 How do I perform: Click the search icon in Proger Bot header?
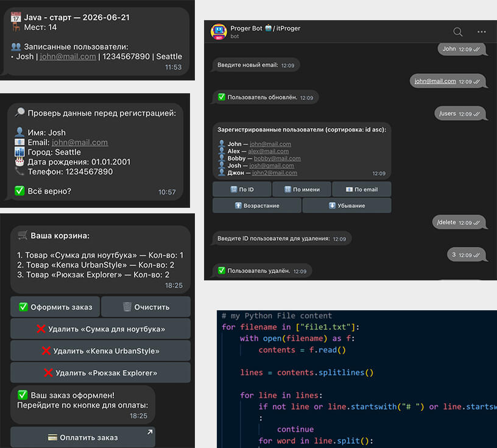[457, 32]
